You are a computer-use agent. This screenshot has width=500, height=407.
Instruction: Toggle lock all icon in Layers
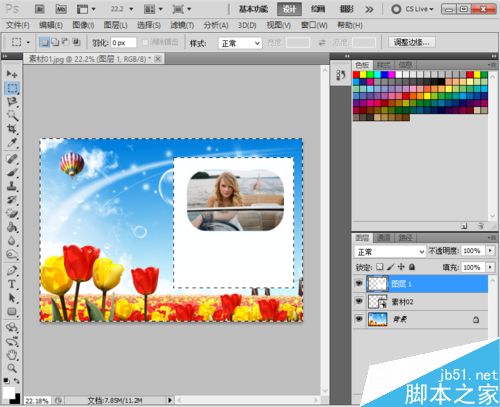(x=412, y=267)
